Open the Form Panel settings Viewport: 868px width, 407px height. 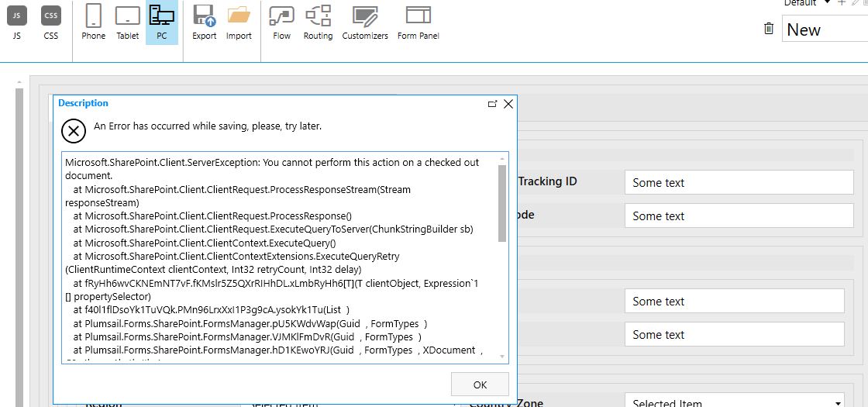coord(418,22)
